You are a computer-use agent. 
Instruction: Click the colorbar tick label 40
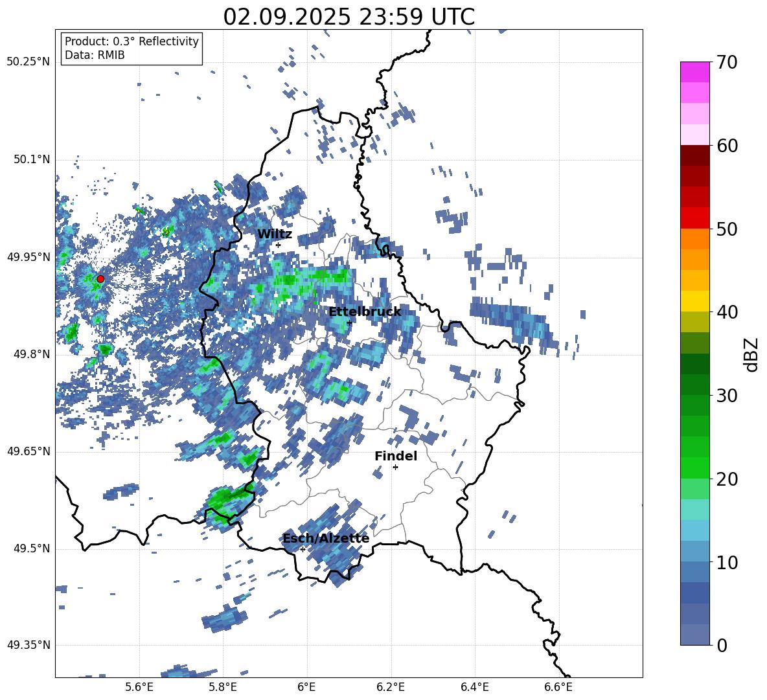pos(727,312)
